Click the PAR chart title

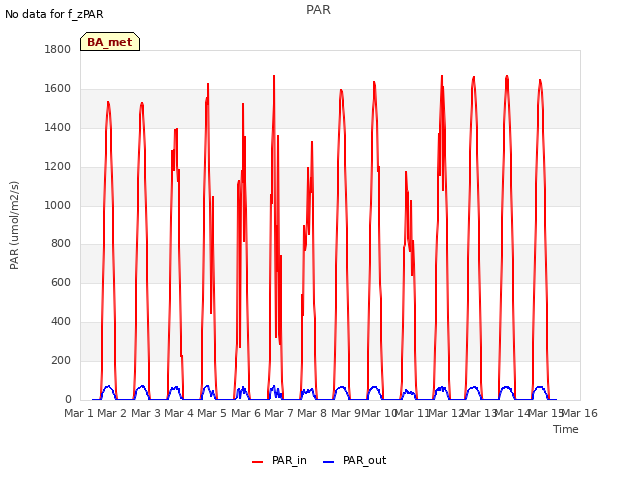pyautogui.click(x=318, y=10)
